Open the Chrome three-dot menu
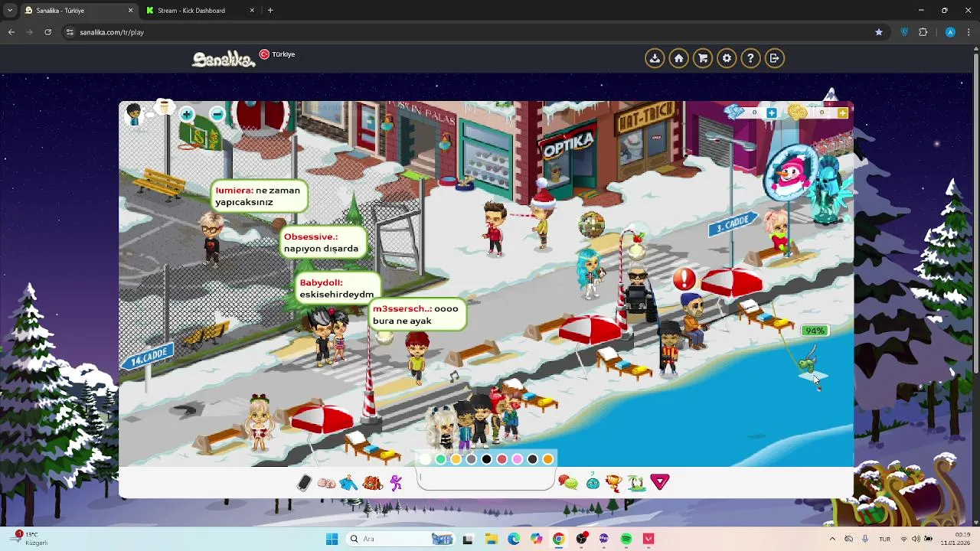Image resolution: width=980 pixels, height=551 pixels. pos(969,32)
